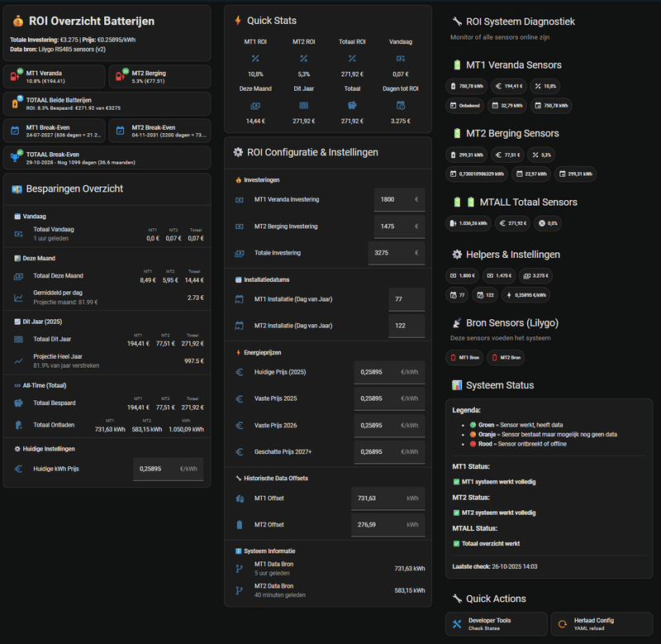The height and width of the screenshot is (644, 661).
Task: Open TOTAAL Beide Batterijen card
Action: tap(107, 103)
